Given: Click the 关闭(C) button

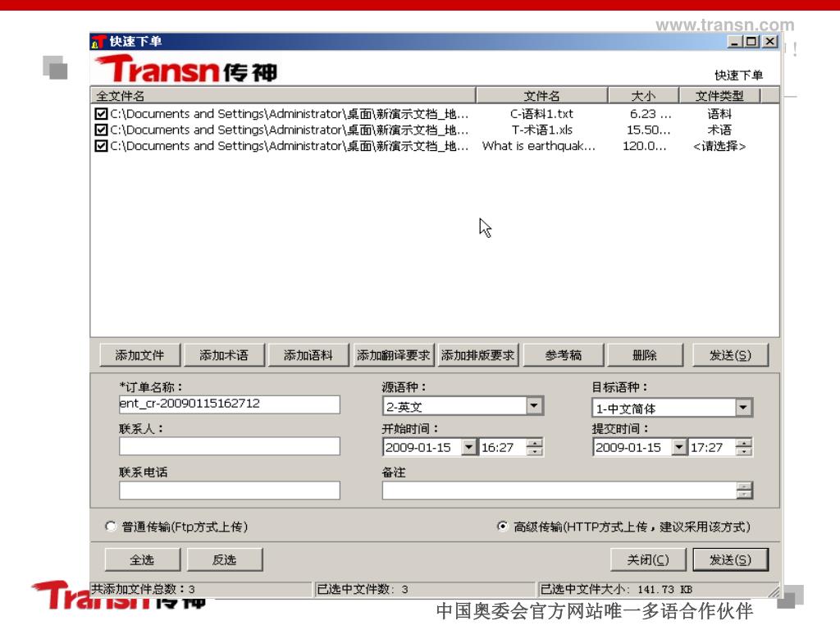Looking at the screenshot, I should coord(648,559).
